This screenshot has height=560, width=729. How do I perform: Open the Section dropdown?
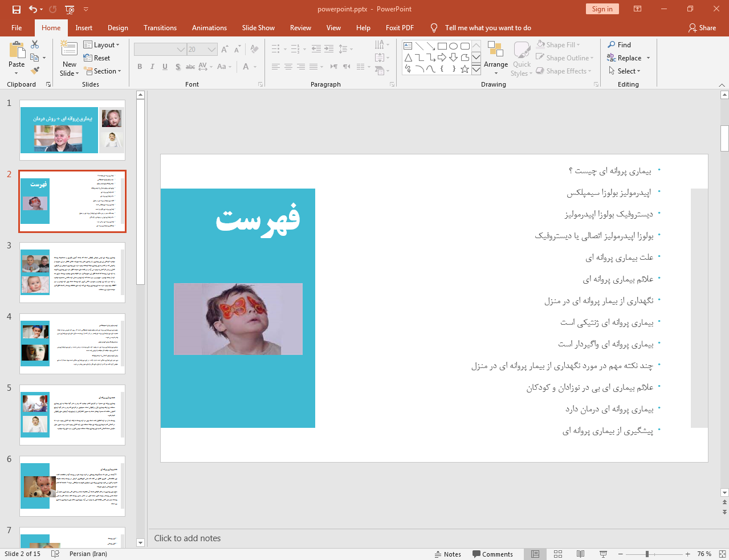pos(103,71)
